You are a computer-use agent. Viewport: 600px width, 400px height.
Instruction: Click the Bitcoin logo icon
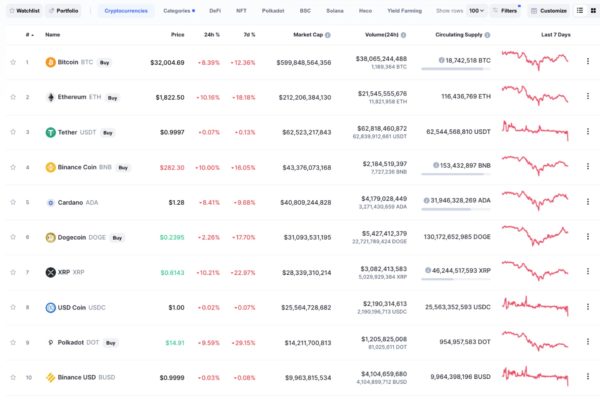(x=51, y=62)
